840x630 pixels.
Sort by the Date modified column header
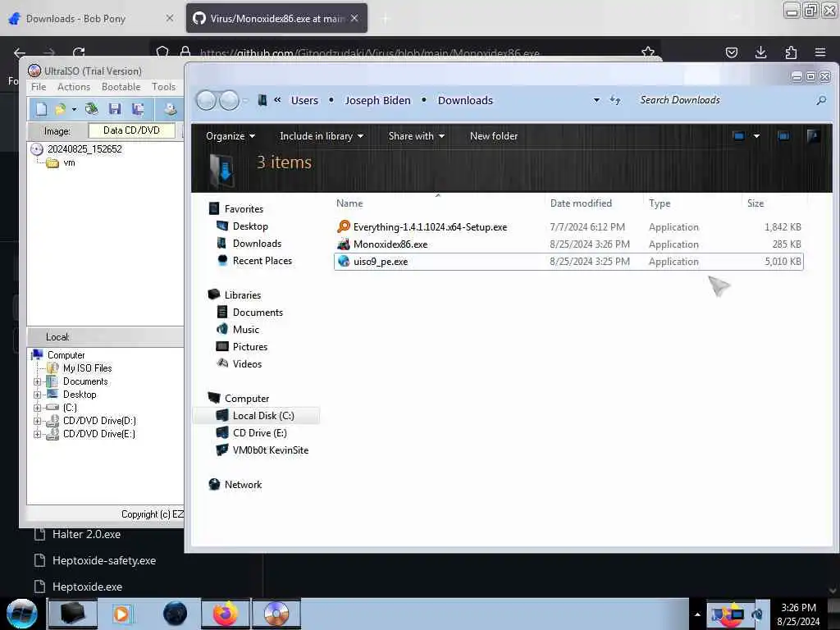581,203
